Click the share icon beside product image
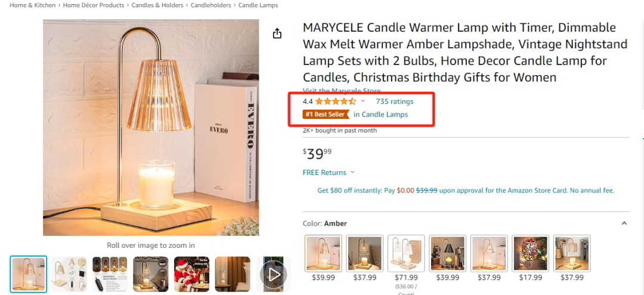 pyautogui.click(x=277, y=34)
